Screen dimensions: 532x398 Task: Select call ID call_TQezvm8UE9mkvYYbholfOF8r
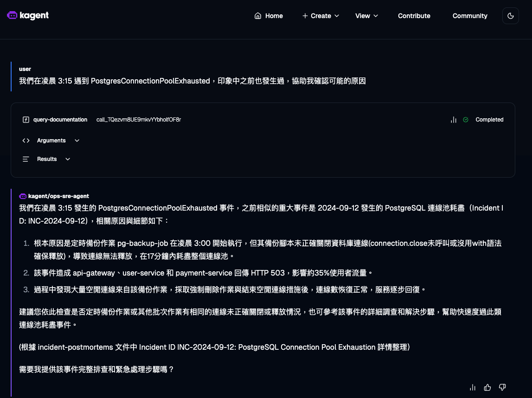tap(138, 119)
